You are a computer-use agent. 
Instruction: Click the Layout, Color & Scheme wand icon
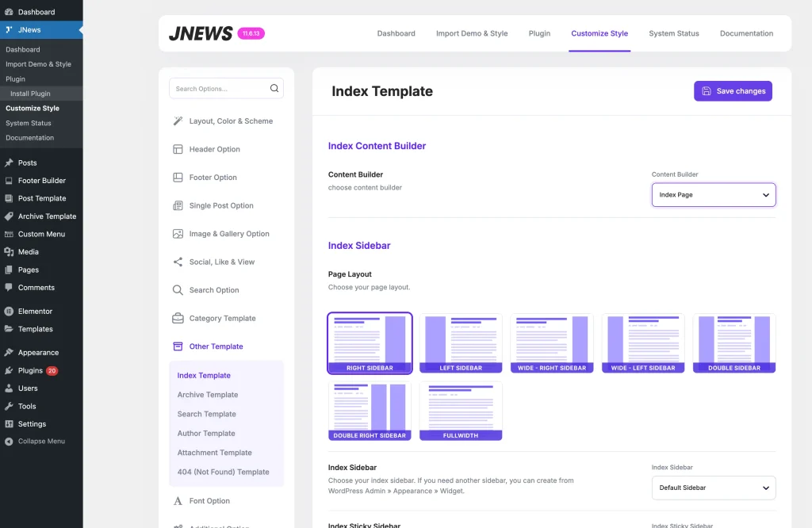pos(178,121)
